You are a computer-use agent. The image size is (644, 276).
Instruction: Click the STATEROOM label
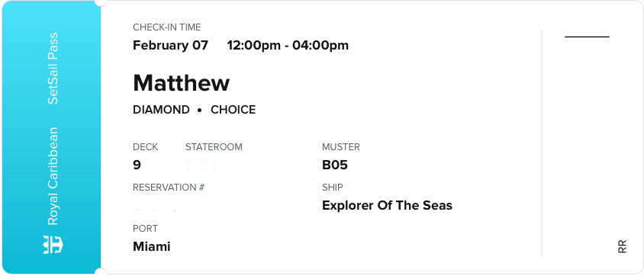tap(214, 147)
